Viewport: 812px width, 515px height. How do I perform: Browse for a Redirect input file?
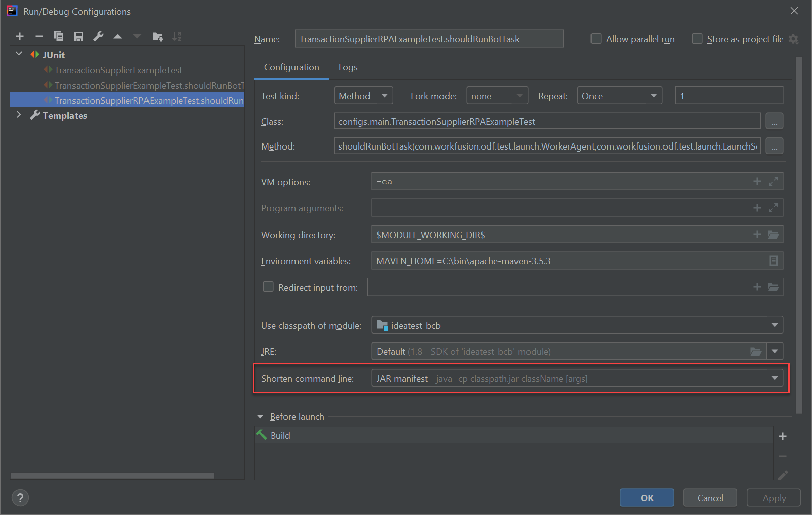coord(773,287)
